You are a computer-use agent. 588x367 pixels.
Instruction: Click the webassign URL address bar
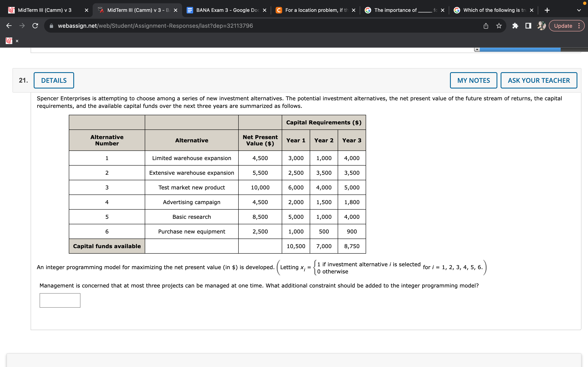tap(156, 26)
